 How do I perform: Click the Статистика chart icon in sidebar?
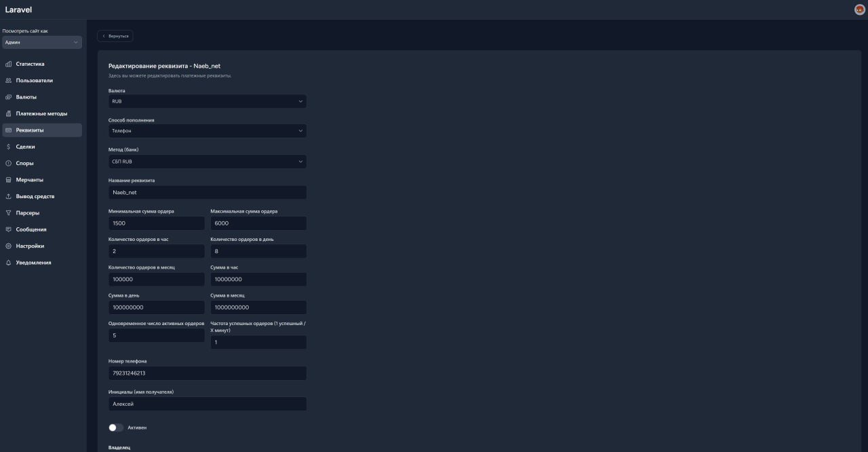pos(8,64)
